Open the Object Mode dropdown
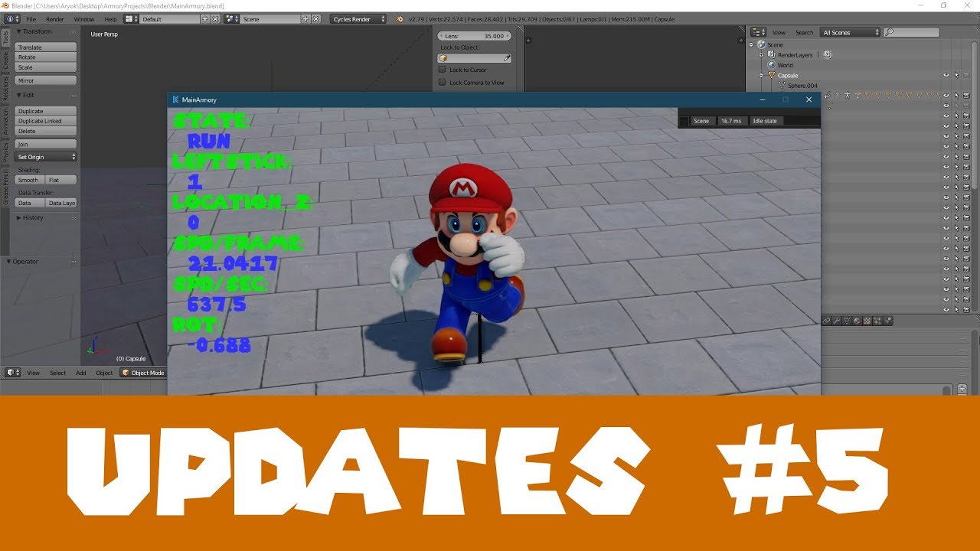Image resolution: width=980 pixels, height=551 pixels. (x=143, y=373)
